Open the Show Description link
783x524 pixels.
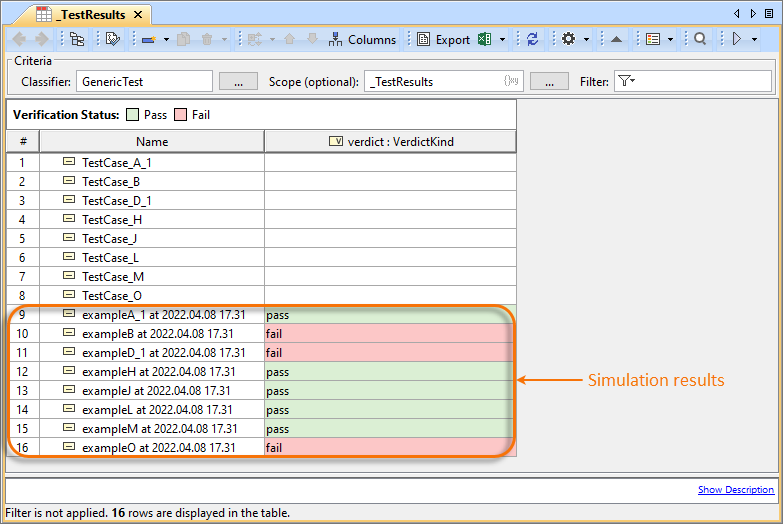click(x=735, y=490)
